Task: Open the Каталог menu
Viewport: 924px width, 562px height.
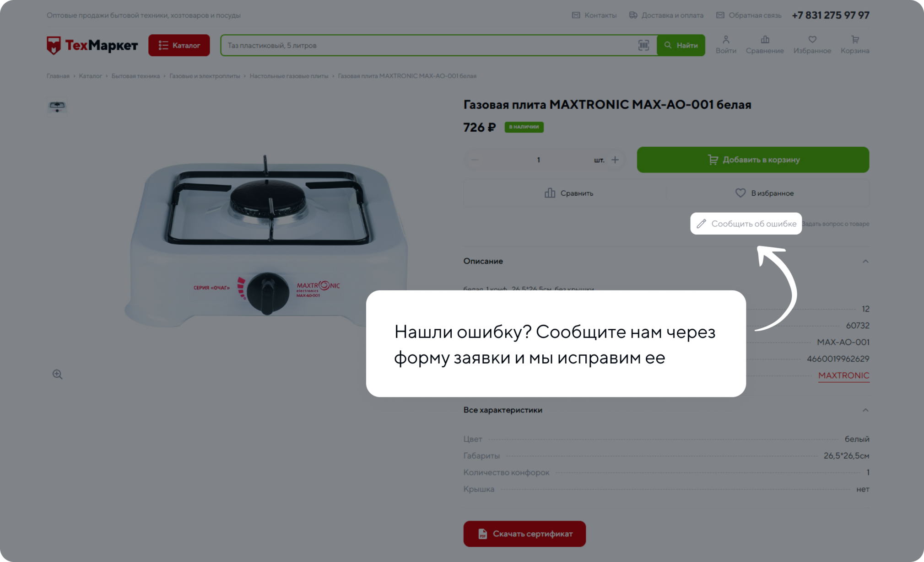Action: 179,45
